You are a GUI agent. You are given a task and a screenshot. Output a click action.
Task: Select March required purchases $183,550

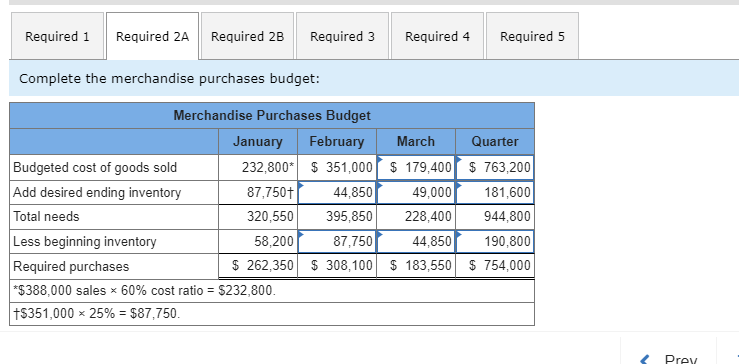(x=416, y=266)
